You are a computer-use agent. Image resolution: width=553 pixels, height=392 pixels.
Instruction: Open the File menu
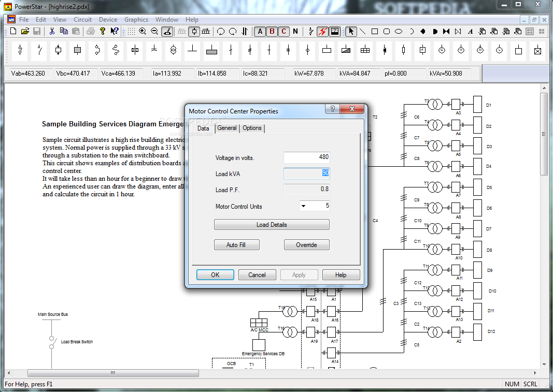click(x=24, y=20)
